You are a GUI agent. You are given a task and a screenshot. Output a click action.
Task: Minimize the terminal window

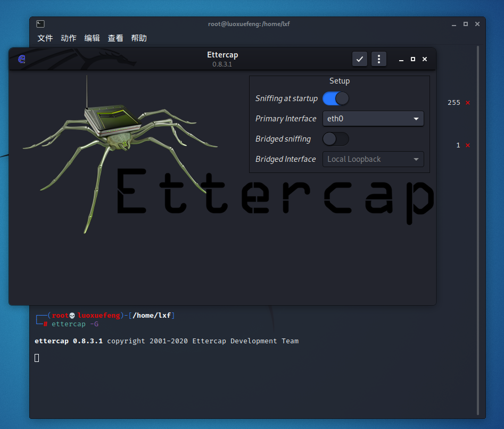pos(454,24)
